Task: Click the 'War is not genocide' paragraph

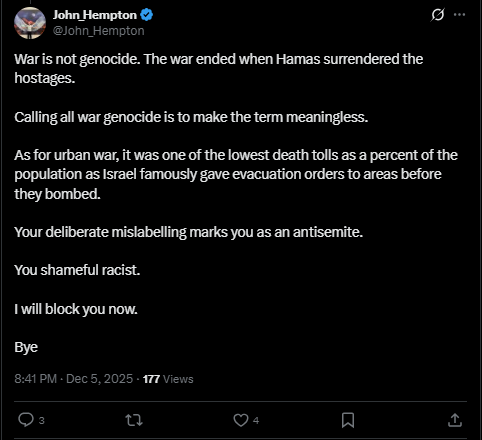Action: [x=219, y=68]
